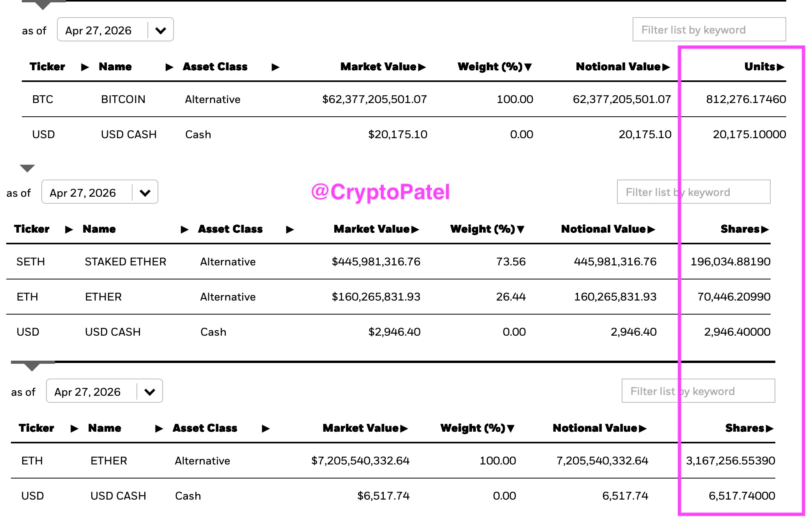This screenshot has height=523, width=812.
Task: Sort middle table by Notional Value arrow
Action: [x=651, y=229]
